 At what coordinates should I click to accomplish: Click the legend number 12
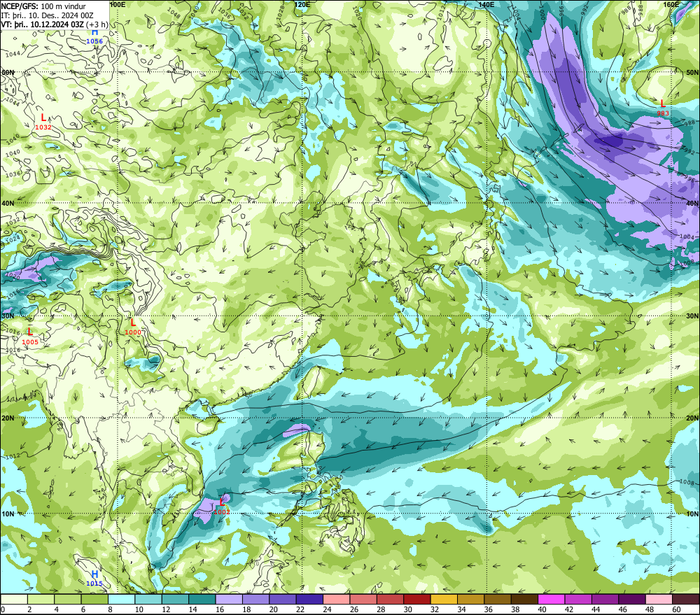coord(166,609)
